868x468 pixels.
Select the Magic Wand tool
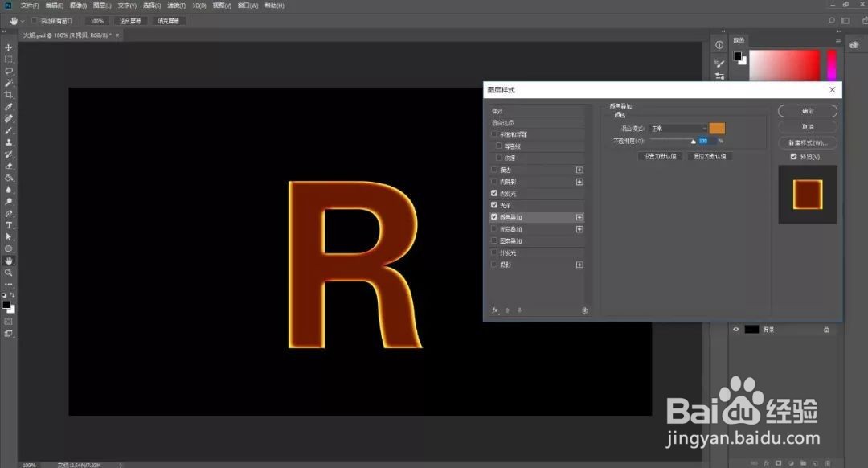8,83
